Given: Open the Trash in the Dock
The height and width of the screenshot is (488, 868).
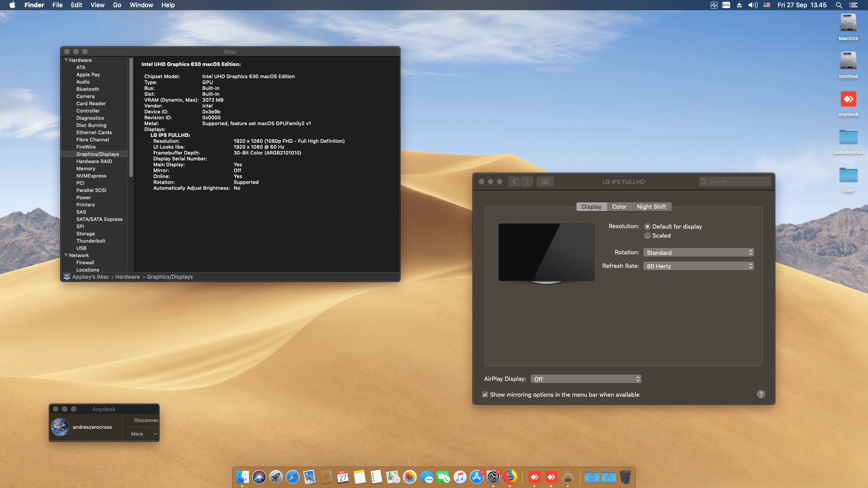Looking at the screenshot, I should coord(625,477).
